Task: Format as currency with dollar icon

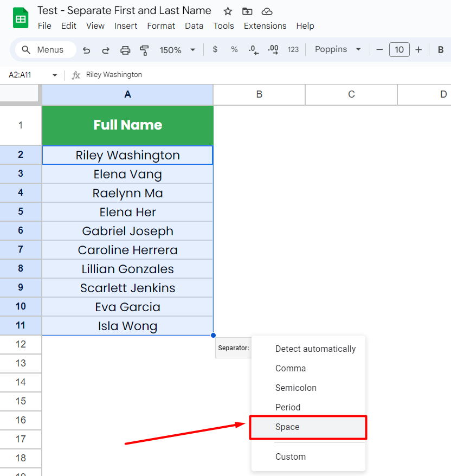Action: click(x=215, y=49)
